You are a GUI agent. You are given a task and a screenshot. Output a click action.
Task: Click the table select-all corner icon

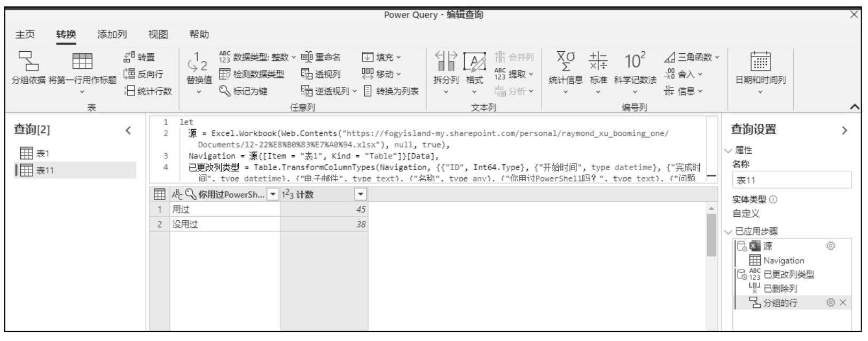coord(159,195)
